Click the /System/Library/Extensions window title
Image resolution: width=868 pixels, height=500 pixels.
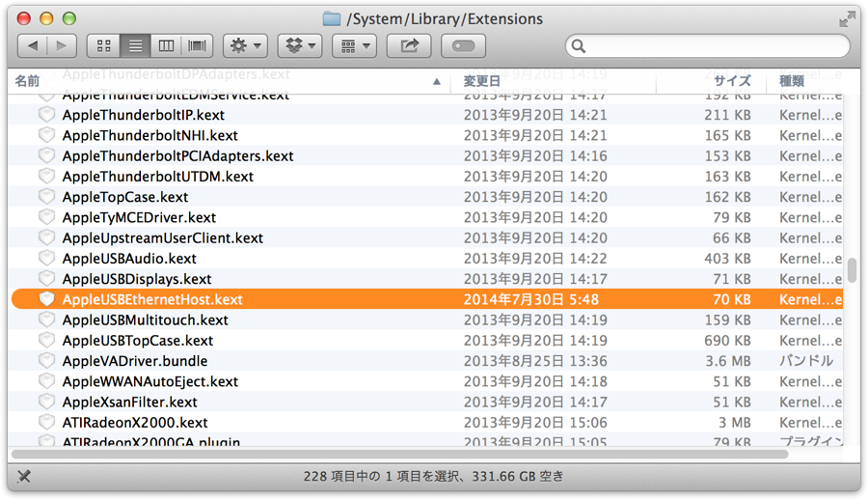click(x=445, y=19)
